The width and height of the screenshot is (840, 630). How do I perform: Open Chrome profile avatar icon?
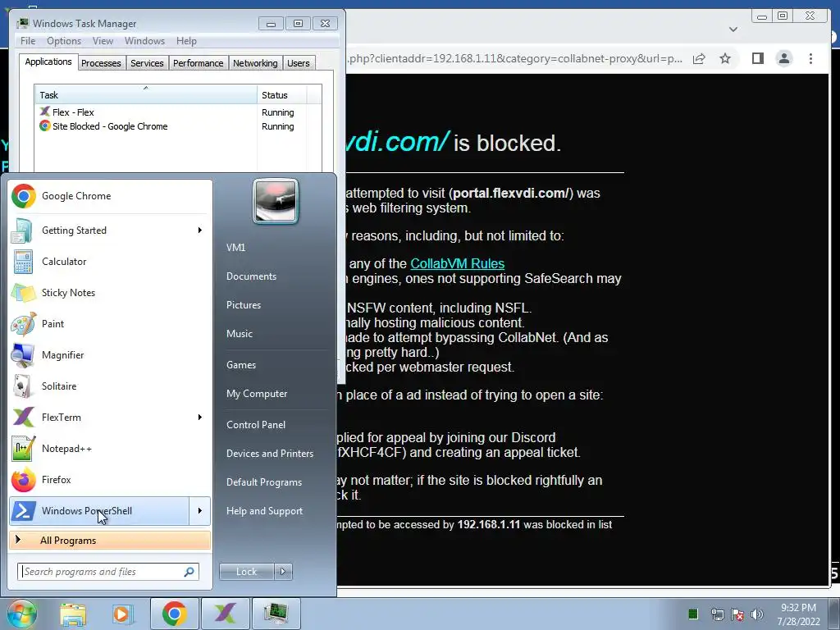pos(783,58)
